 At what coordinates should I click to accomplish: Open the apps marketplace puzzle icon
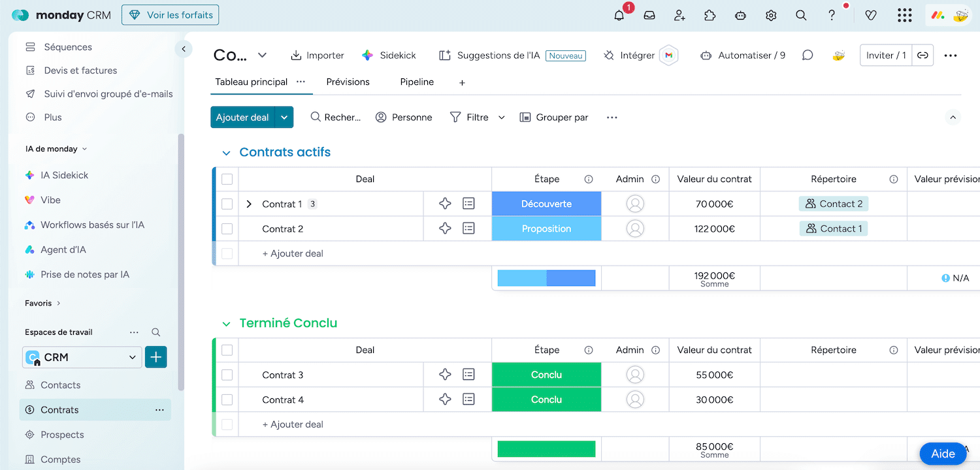(x=710, y=16)
